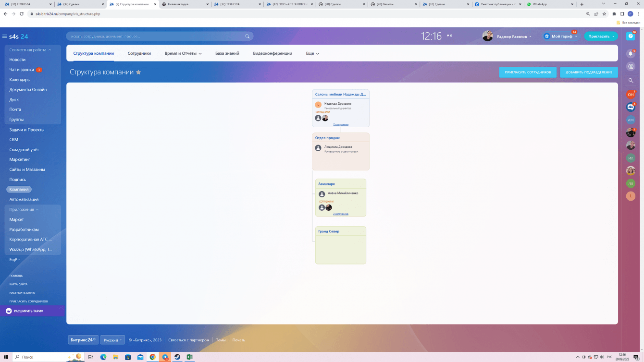The width and height of the screenshot is (644, 362).
Task: Click Настроить меню in the sidebar footer
Action: coord(22,293)
